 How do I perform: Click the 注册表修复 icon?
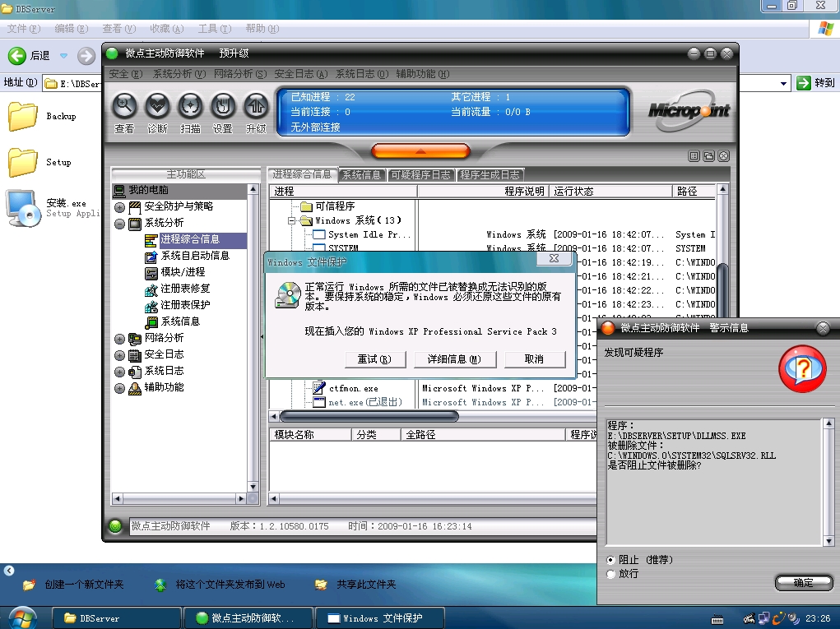(x=151, y=289)
